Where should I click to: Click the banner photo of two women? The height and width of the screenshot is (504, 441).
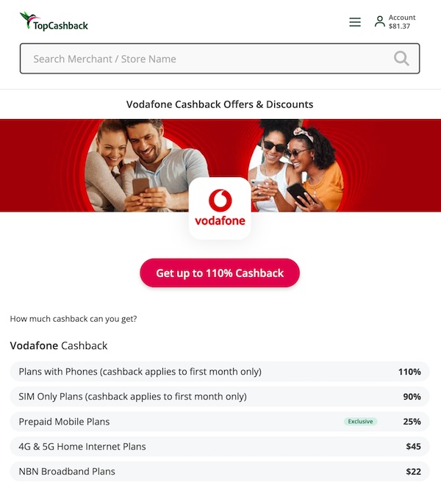[296, 165]
